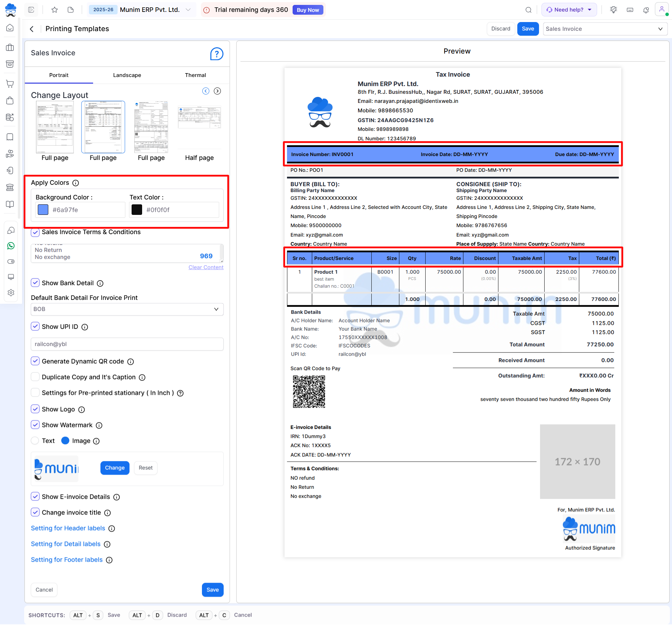This screenshot has height=625, width=672.
Task: Click the star favorite icon
Action: click(x=54, y=10)
